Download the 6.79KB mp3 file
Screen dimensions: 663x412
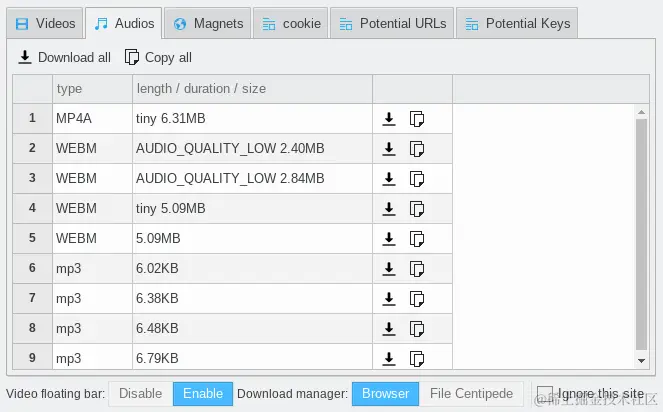point(389,358)
